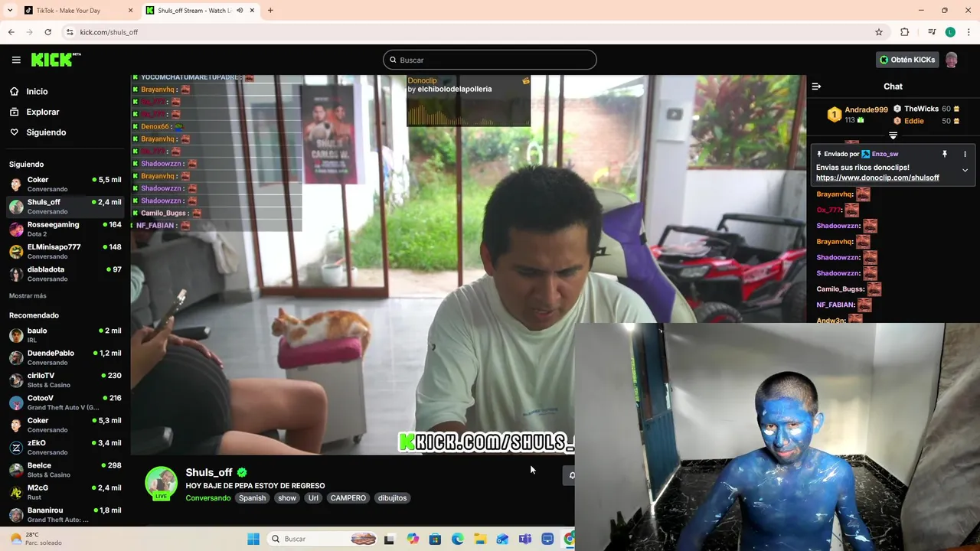The width and height of the screenshot is (980, 551).
Task: Click TheWicks in the gift leaderboard
Action: [921, 109]
